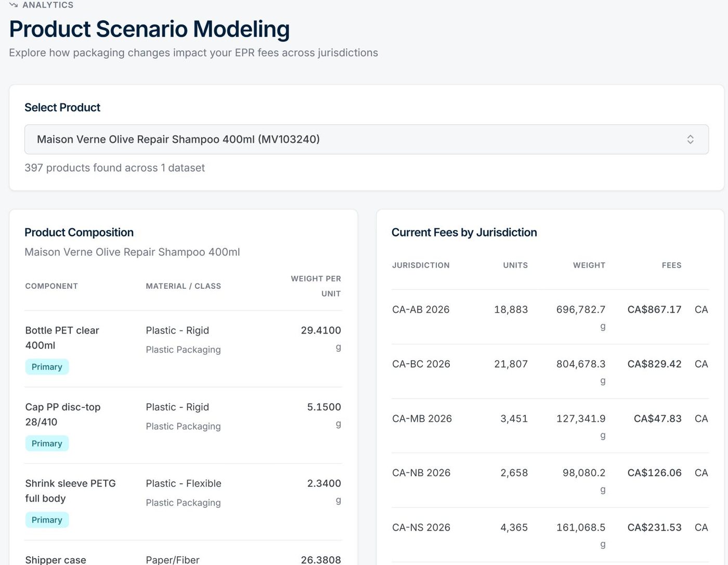Click the Product Scenario Modeling heading

point(149,29)
